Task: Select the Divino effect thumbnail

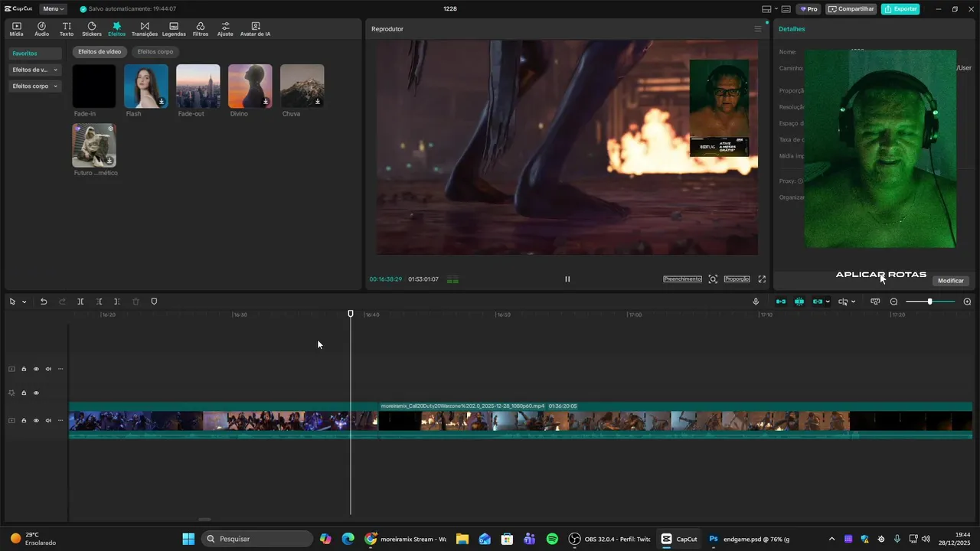Action: [x=250, y=86]
